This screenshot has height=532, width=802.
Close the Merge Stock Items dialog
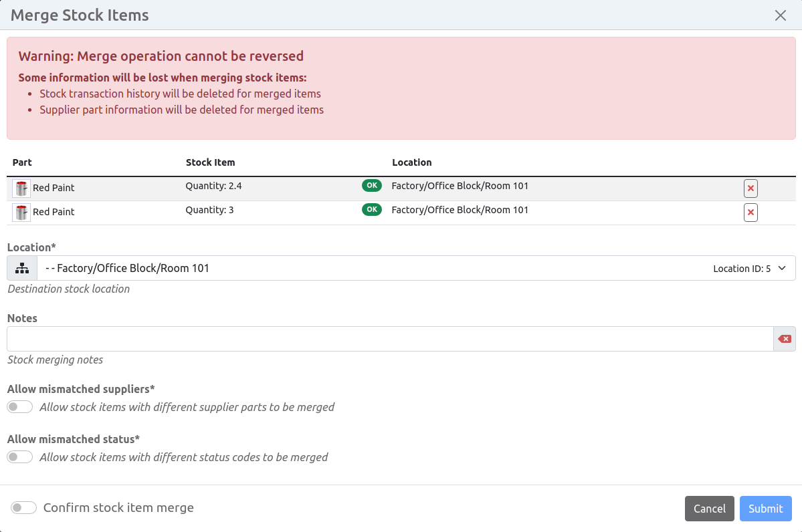[780, 15]
